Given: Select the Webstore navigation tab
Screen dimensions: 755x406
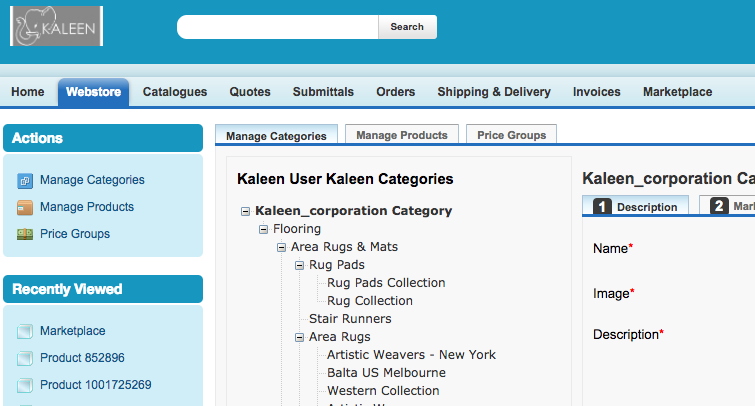Looking at the screenshot, I should [93, 92].
